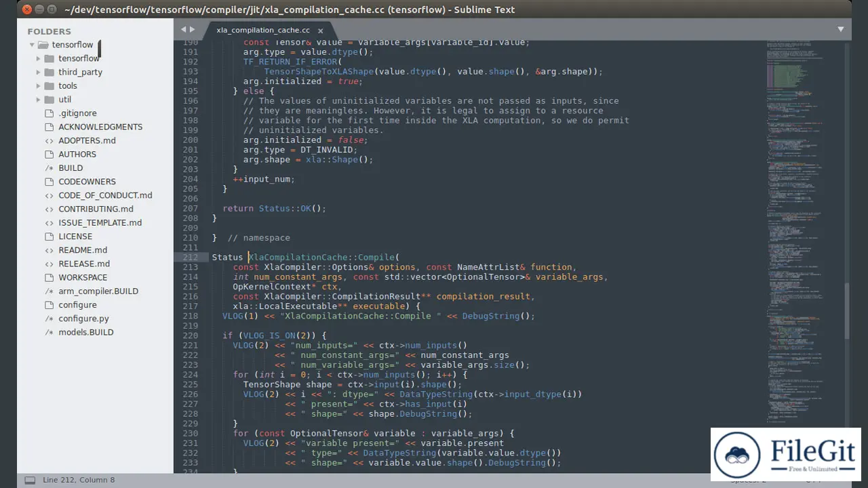This screenshot has height=488, width=868.
Task: Click the .gitignore file icon
Action: (x=49, y=113)
